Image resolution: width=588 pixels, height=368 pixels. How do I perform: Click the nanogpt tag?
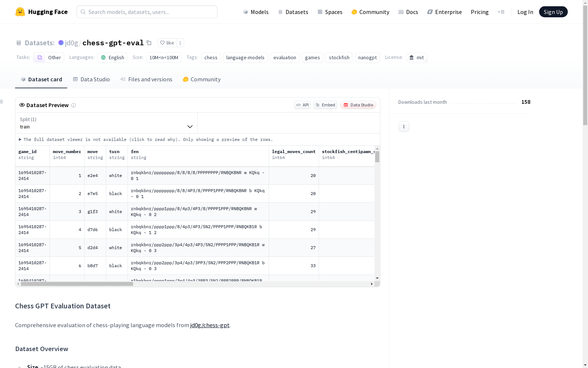(x=367, y=57)
